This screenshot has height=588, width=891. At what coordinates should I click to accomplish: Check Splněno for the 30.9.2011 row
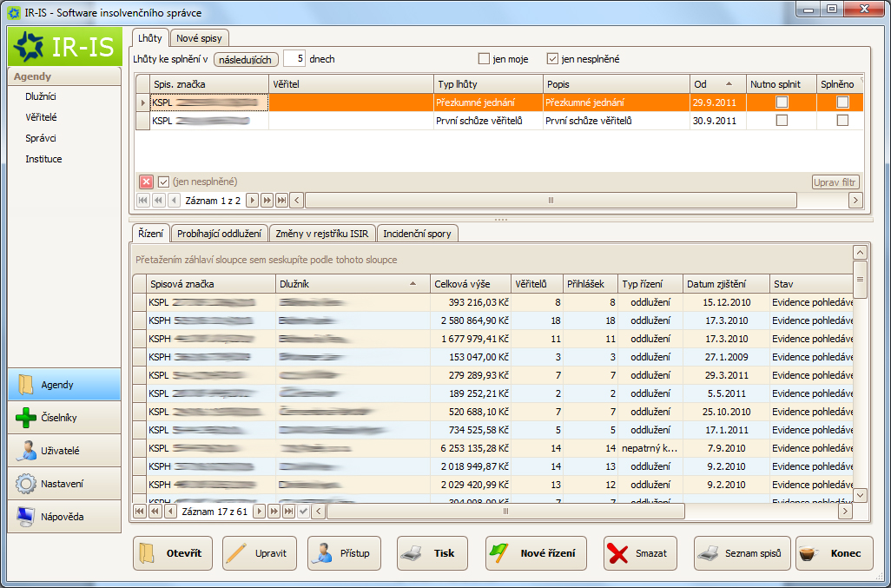842,121
